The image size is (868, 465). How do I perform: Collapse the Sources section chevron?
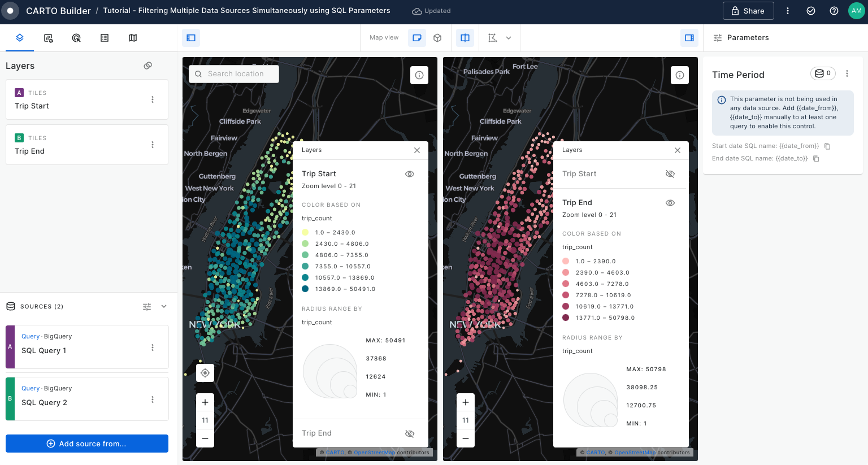coord(164,306)
